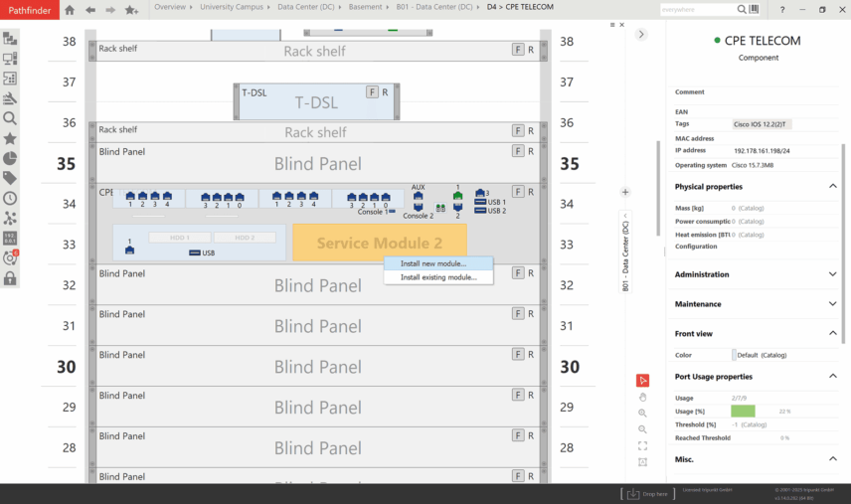The image size is (851, 504).
Task: Click the Front view Color swatch
Action: pyautogui.click(x=734, y=355)
